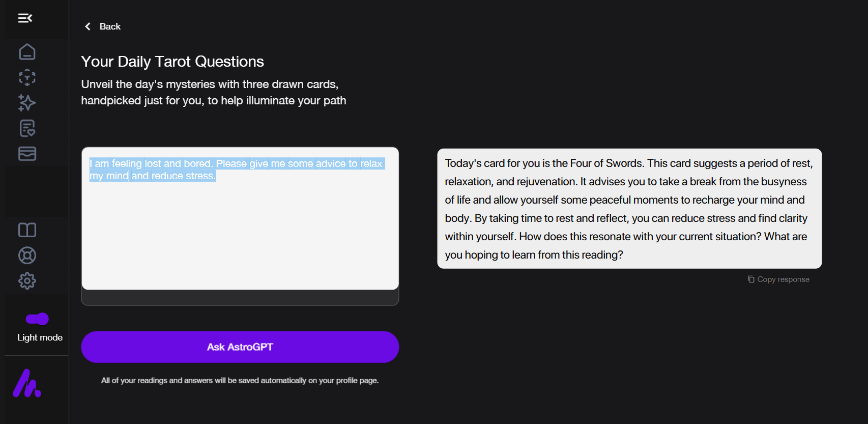Go back using the chevron arrow
The image size is (868, 424).
pyautogui.click(x=88, y=26)
